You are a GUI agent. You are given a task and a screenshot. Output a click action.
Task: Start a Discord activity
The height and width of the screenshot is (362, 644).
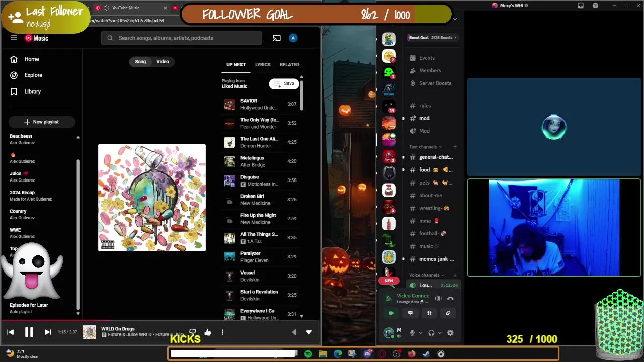[429, 313]
